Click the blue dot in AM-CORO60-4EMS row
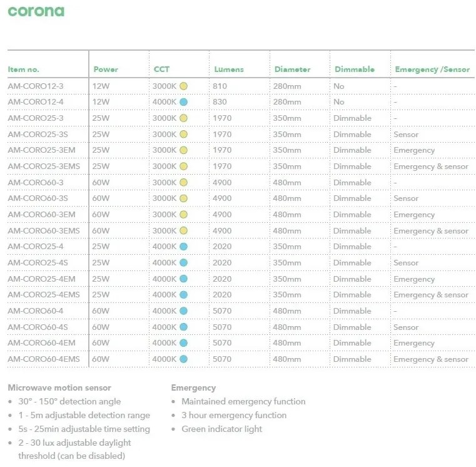 (x=183, y=359)
